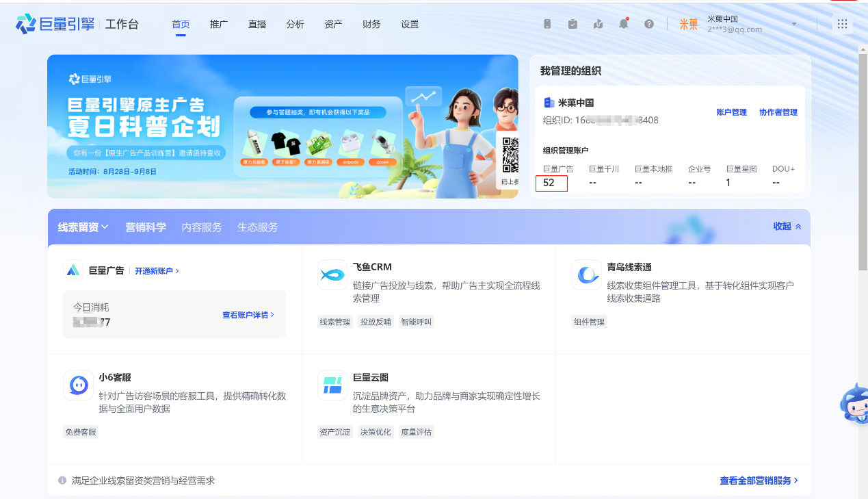Viewport: 868px width, 499px height.
Task: Open the notification bell
Action: [624, 24]
